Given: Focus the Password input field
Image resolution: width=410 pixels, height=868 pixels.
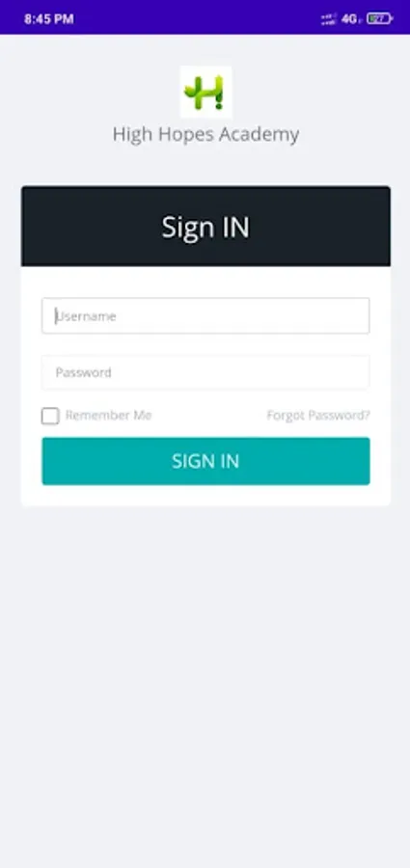Looking at the screenshot, I should 205,372.
